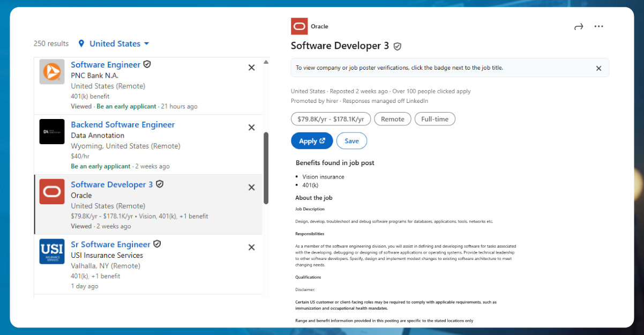The image size is (644, 335).
Task: Click the job list scrollbar thumb
Action: [266, 167]
